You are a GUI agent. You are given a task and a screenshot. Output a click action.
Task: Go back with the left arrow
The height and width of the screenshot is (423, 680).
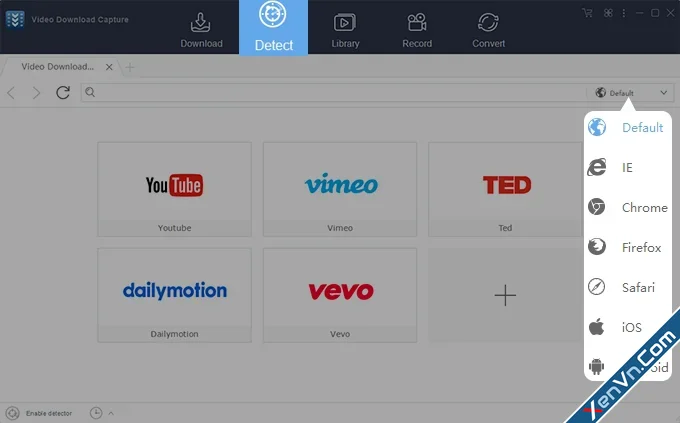(x=11, y=92)
